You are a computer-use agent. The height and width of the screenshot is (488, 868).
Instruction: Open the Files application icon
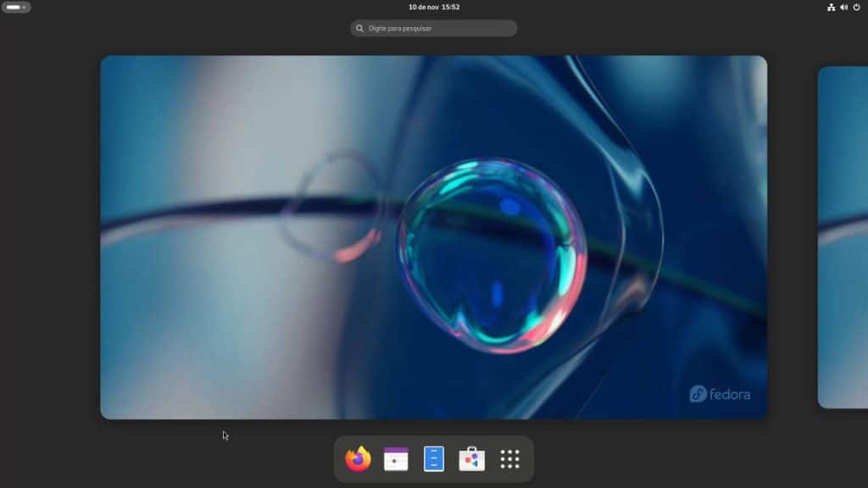[433, 459]
